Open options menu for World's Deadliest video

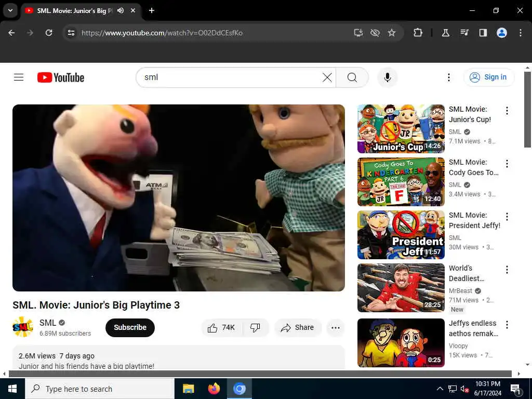[x=507, y=270]
